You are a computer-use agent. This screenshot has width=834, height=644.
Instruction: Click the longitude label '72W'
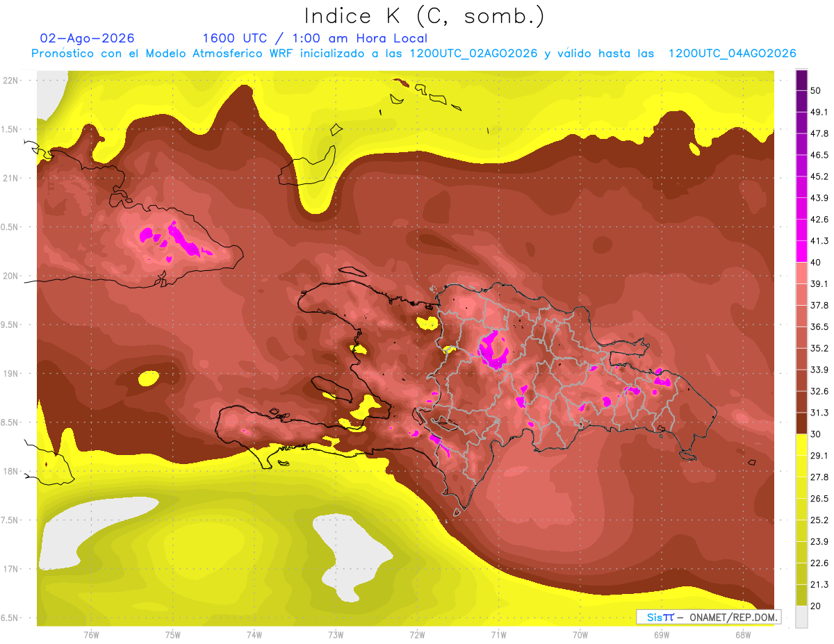coord(417,635)
